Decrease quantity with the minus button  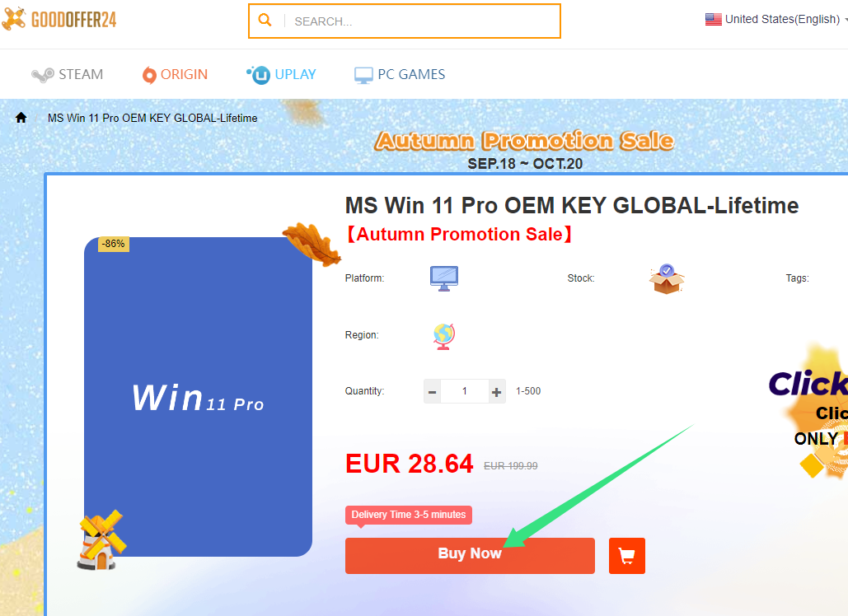[x=432, y=392]
